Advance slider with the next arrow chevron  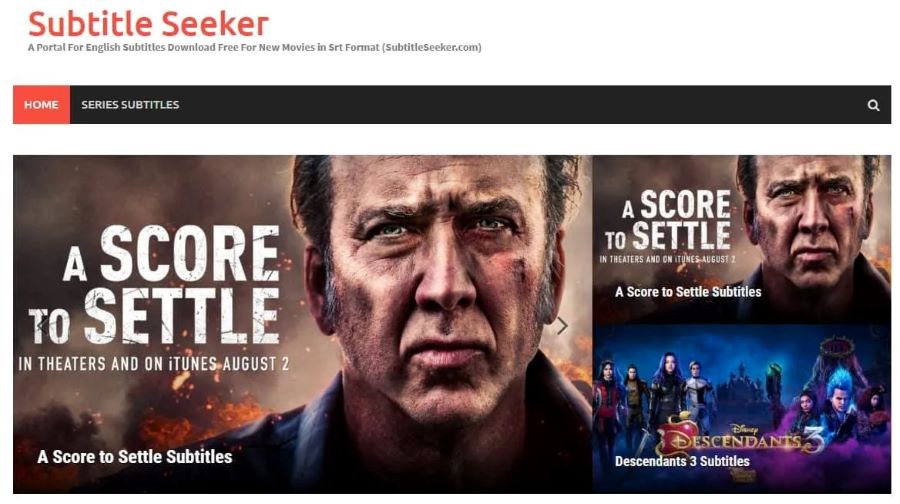click(x=562, y=326)
